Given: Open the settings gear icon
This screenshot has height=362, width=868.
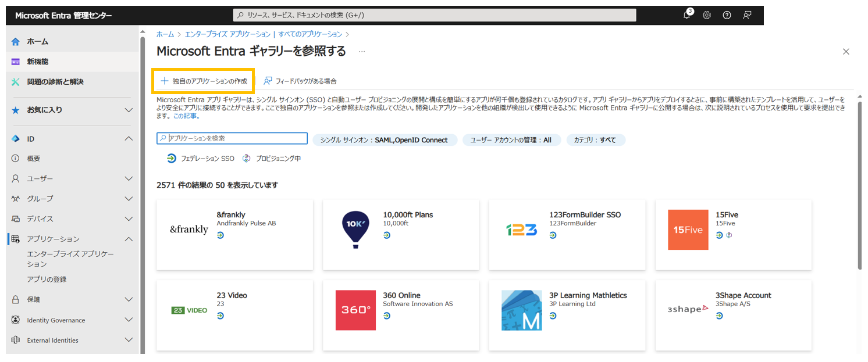Looking at the screenshot, I should pos(707,16).
